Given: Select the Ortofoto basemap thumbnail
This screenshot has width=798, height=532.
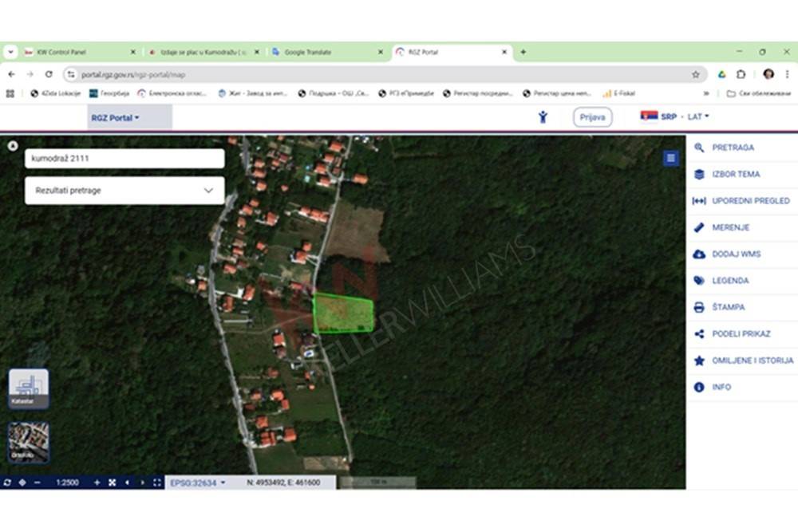Looking at the screenshot, I should click(29, 442).
